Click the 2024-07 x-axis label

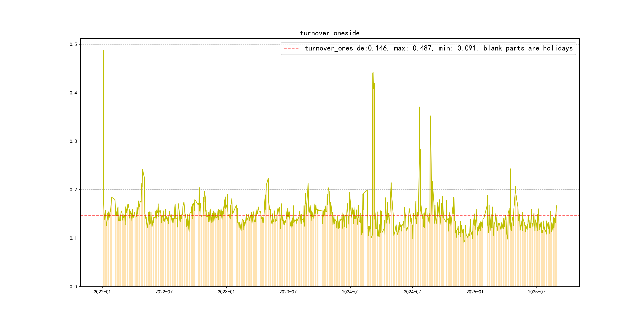tap(412, 292)
